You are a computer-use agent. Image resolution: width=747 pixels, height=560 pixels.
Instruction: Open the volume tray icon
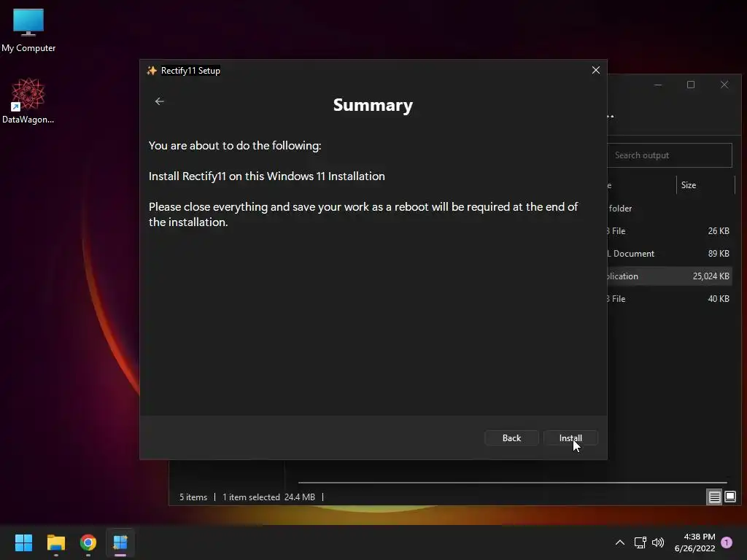(658, 542)
